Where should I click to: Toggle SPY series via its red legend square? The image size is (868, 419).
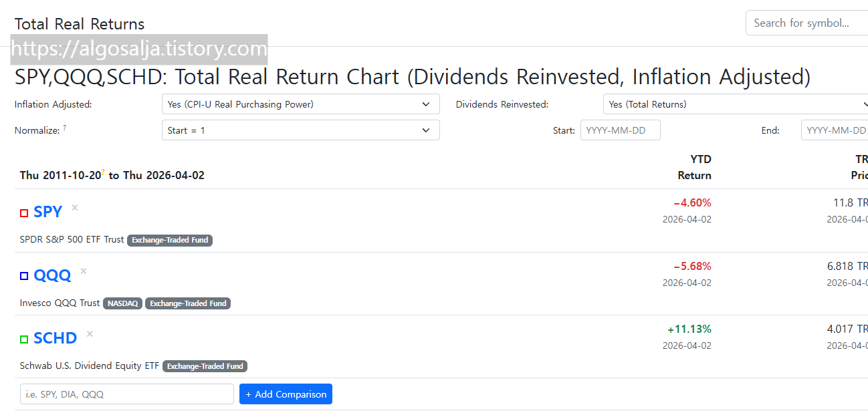point(23,212)
